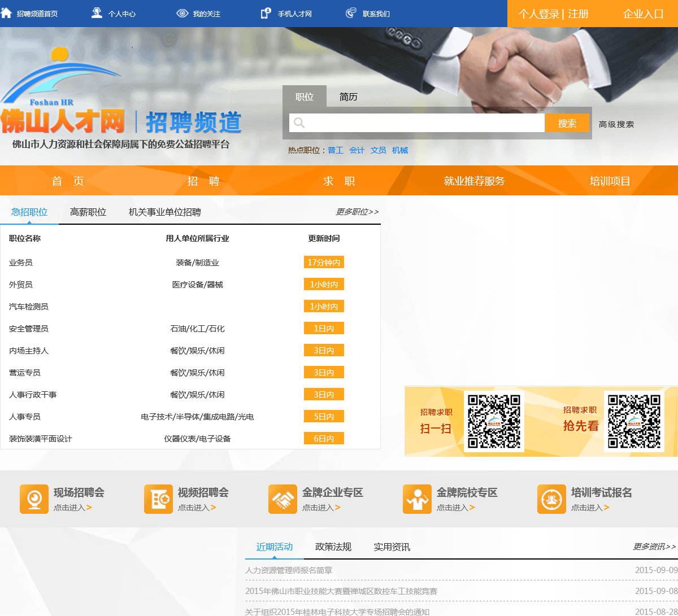Click the video recruitment fair icon
The image size is (678, 616).
158,499
